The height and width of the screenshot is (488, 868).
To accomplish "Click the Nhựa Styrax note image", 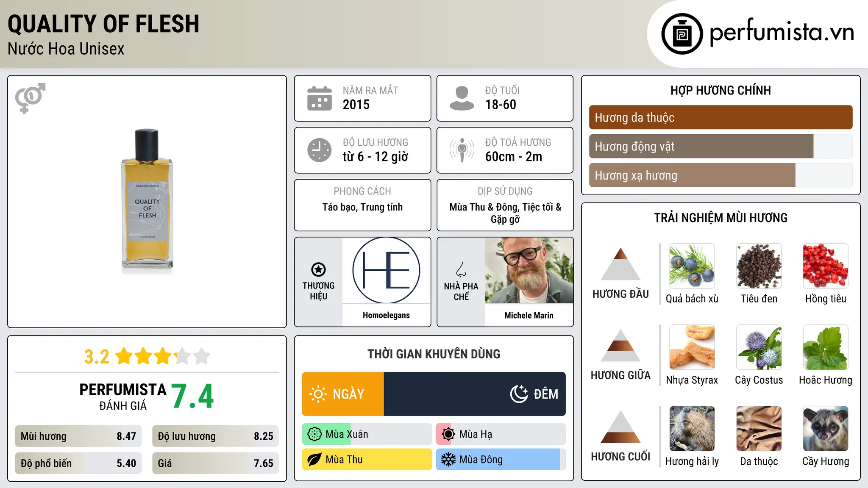I will [692, 347].
